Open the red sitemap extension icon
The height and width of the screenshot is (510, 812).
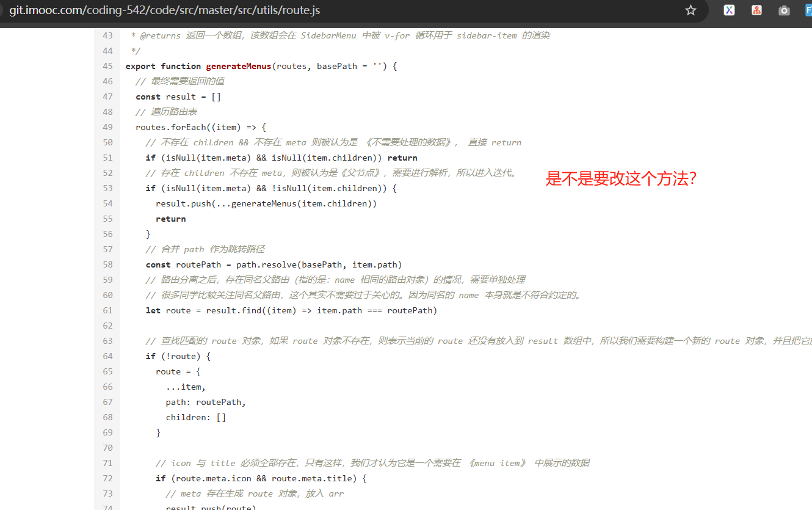pyautogui.click(x=756, y=10)
